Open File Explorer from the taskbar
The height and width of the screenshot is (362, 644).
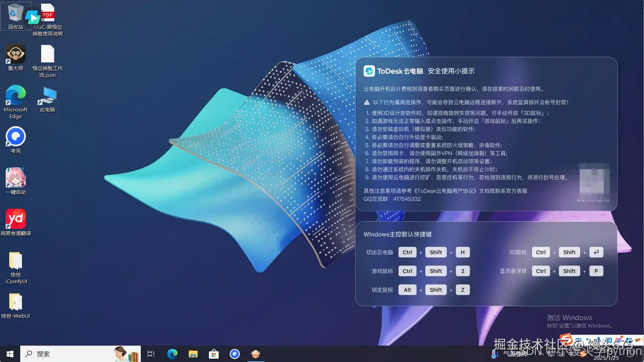tap(193, 354)
